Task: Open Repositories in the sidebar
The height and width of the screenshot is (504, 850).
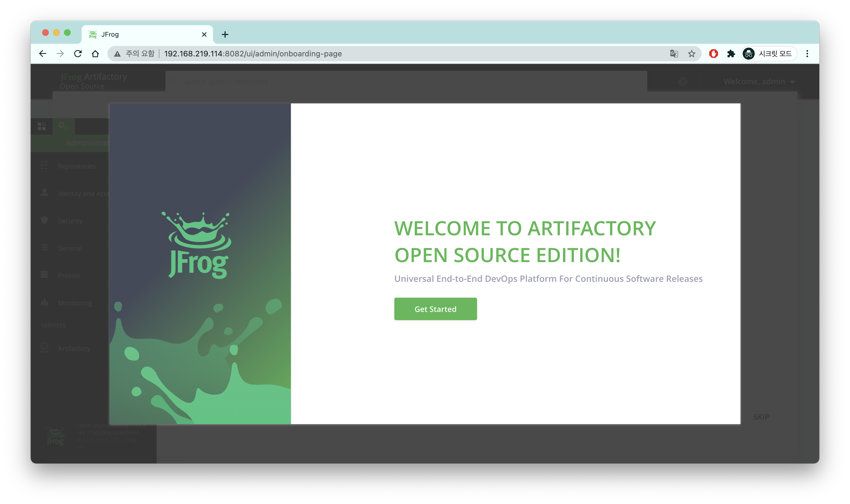Action: pos(77,166)
